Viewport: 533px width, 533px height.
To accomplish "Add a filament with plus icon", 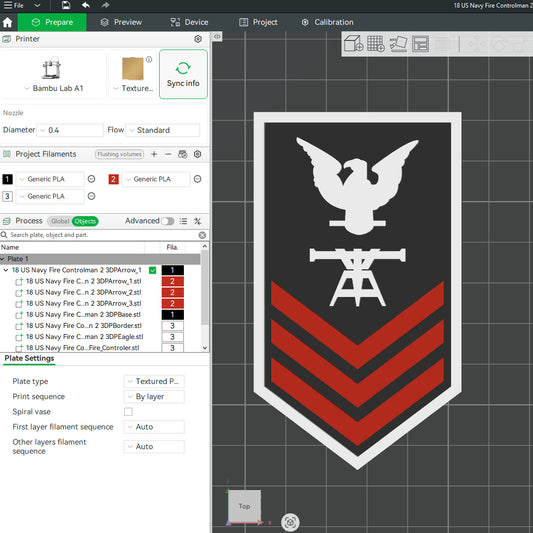I will coord(154,154).
